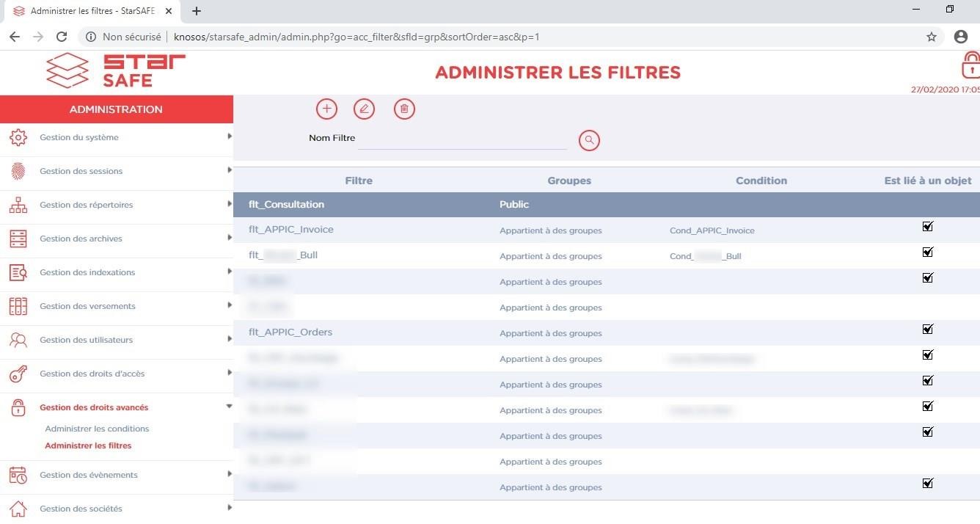This screenshot has width=980, height=524.
Task: Click the add filter plus icon
Action: 326,109
